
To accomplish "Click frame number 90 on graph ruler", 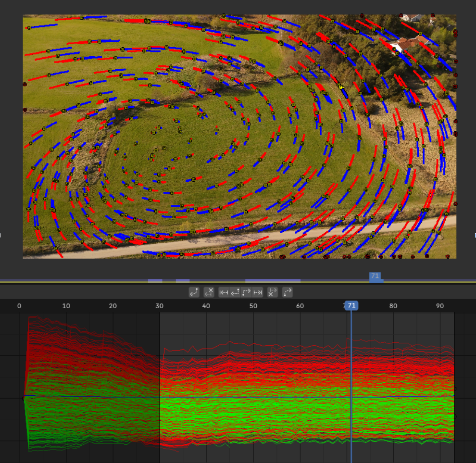I will click(440, 306).
